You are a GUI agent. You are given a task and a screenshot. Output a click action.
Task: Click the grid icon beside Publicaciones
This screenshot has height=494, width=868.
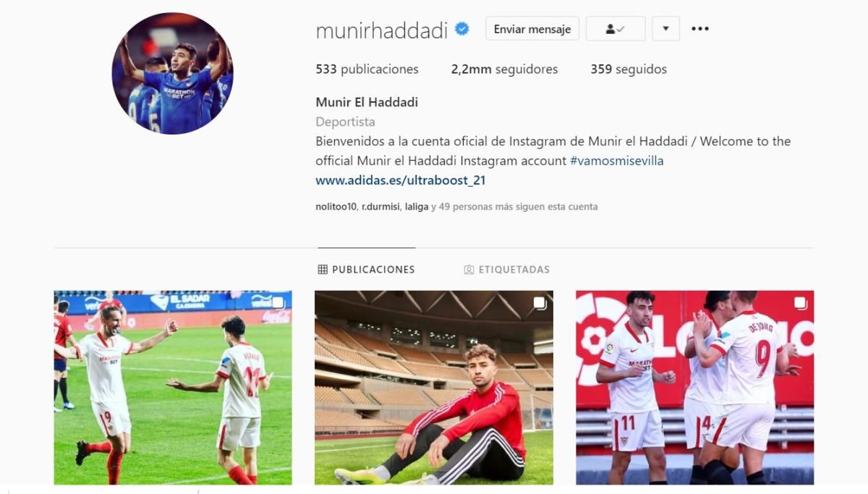coord(323,269)
